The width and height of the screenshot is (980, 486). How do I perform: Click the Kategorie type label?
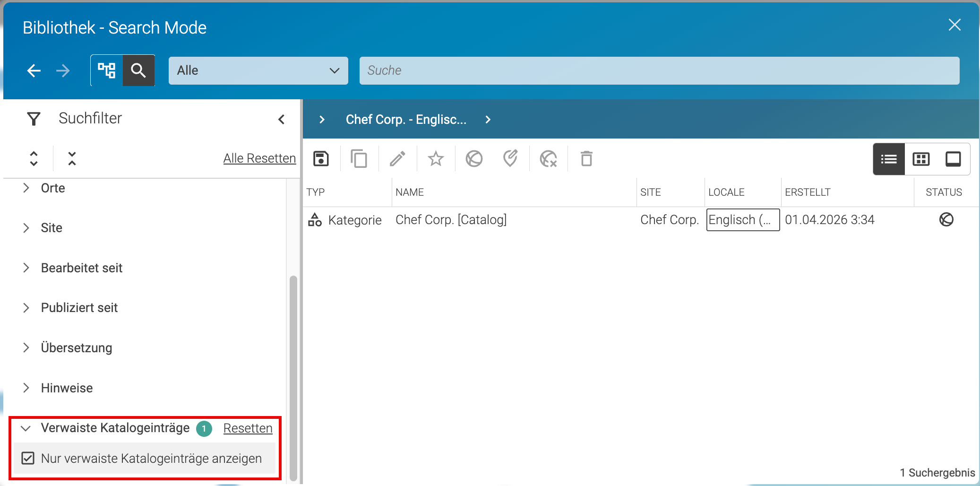pyautogui.click(x=355, y=220)
